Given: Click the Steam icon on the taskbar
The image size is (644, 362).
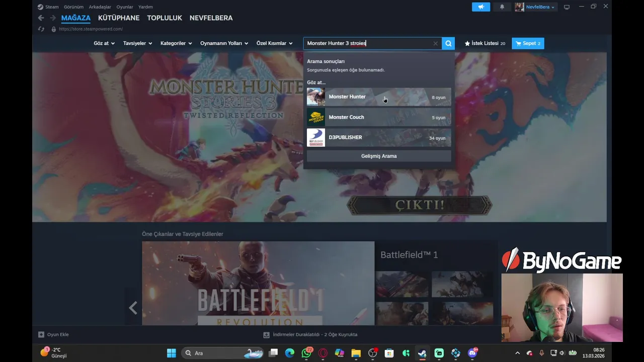Looking at the screenshot, I should point(422,353).
